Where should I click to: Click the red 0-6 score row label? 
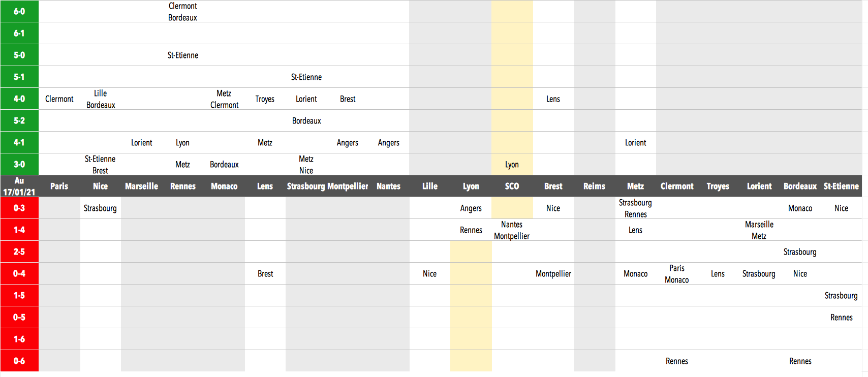[x=19, y=361]
